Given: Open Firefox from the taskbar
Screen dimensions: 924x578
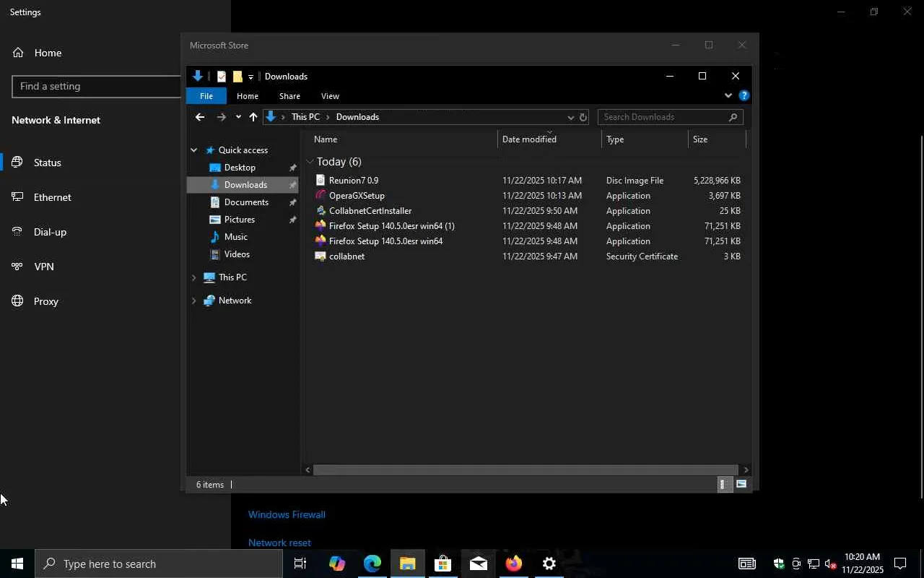Looking at the screenshot, I should (513, 564).
